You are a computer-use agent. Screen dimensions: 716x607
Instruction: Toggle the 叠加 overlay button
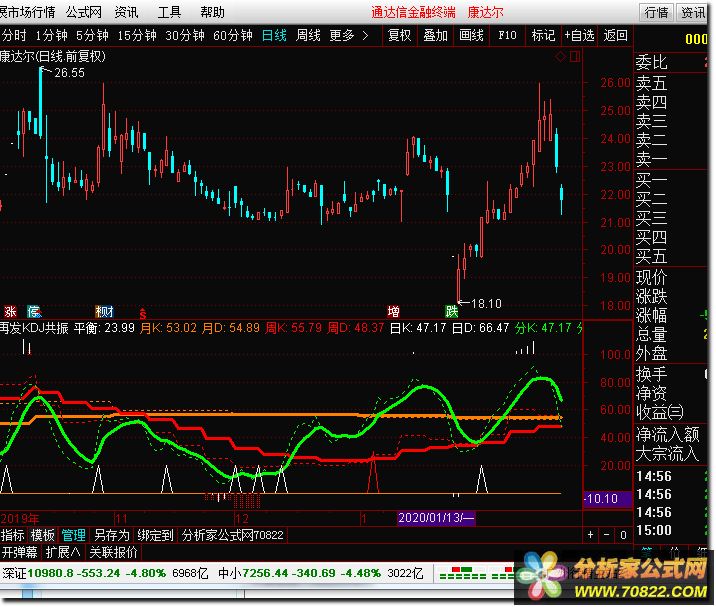(x=435, y=35)
